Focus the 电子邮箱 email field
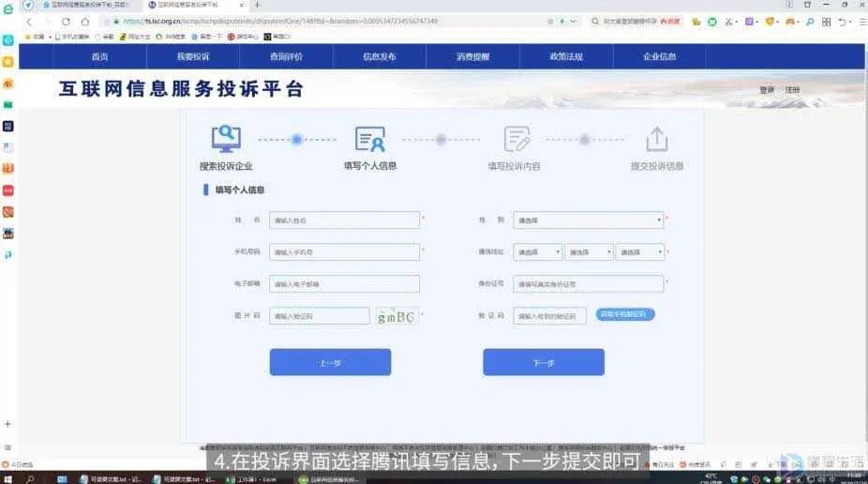The width and height of the screenshot is (868, 484). 344,284
